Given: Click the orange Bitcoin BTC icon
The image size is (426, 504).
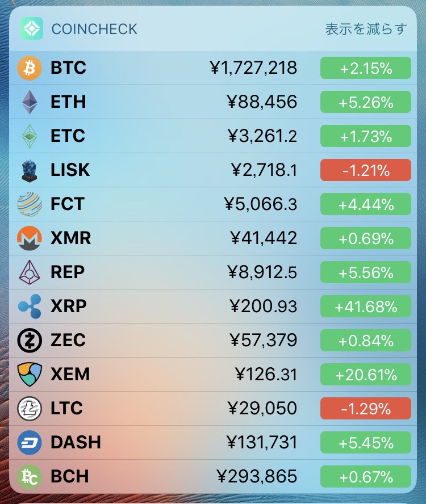Looking at the screenshot, I should click(x=30, y=68).
